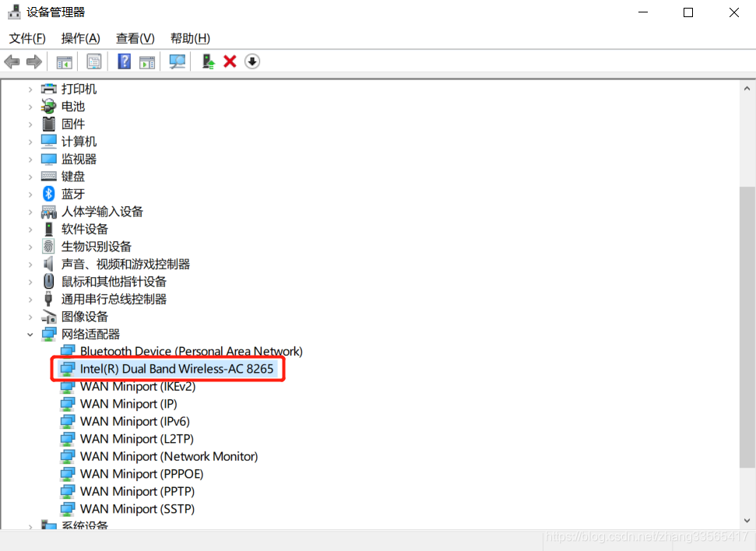Expand the 通用串行总线控制器 node
Screen dimensions: 756x551
30,300
